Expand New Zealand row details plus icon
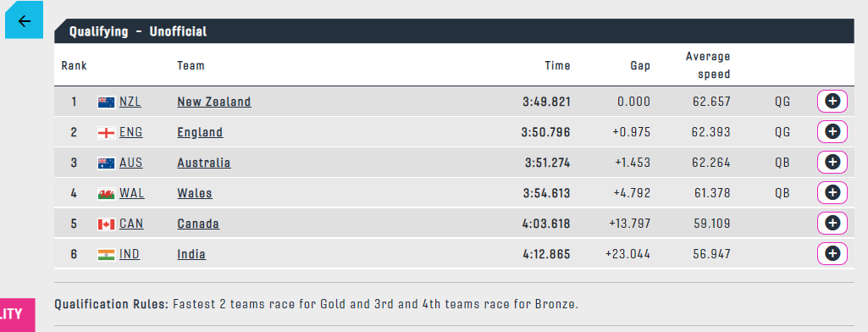868x332 pixels. (x=832, y=102)
